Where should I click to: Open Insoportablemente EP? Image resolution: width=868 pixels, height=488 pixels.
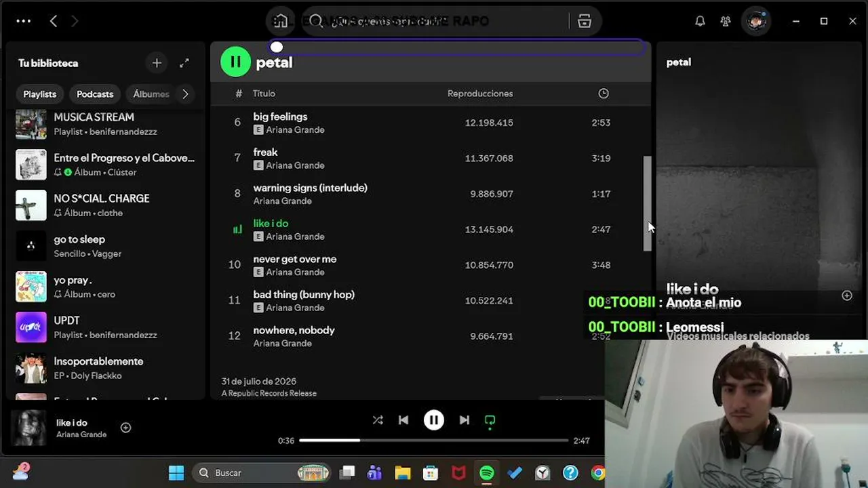(x=106, y=368)
